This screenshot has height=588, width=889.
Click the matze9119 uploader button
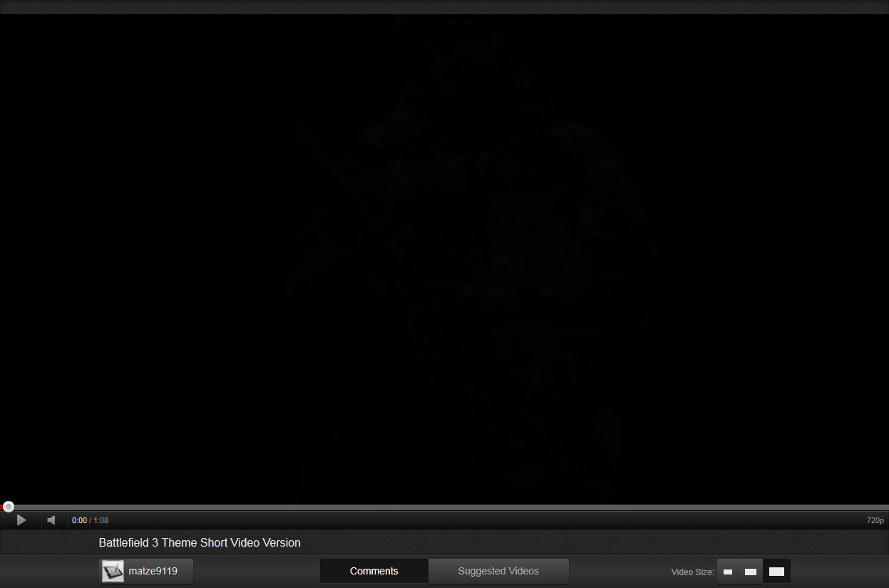pyautogui.click(x=145, y=571)
